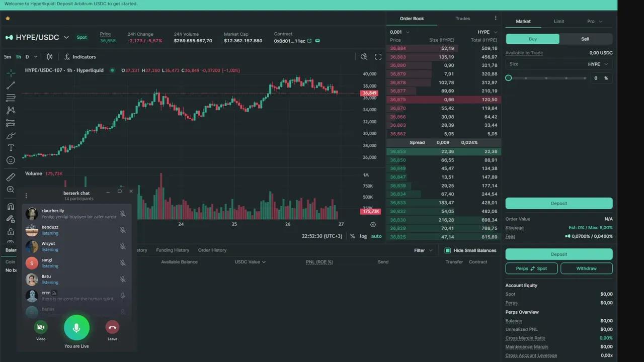This screenshot has height=362, width=644.
Task: Open Batu's participant avatar
Action: 32,279
